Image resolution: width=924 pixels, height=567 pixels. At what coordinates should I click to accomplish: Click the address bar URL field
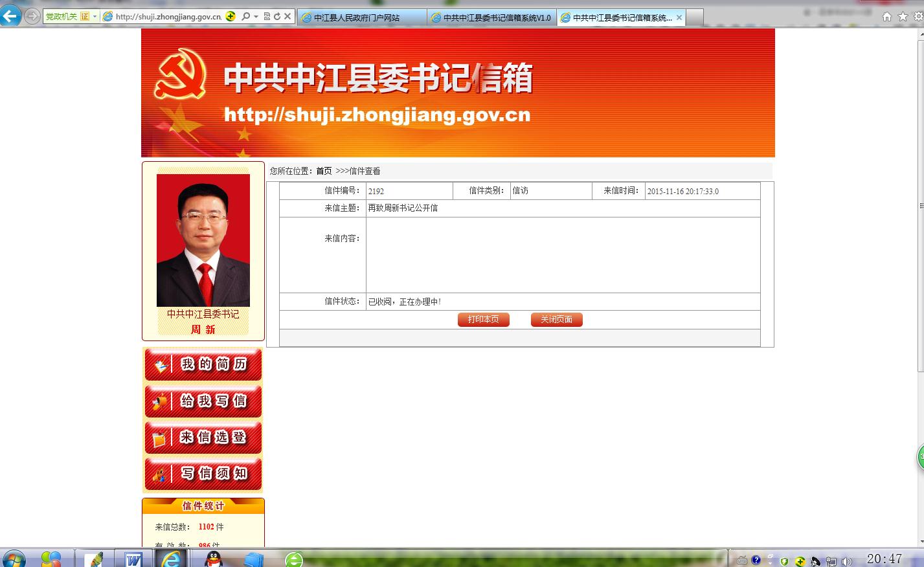(168, 17)
